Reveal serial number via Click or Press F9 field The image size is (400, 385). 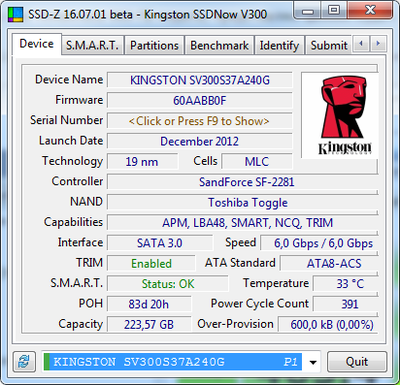[x=199, y=121]
